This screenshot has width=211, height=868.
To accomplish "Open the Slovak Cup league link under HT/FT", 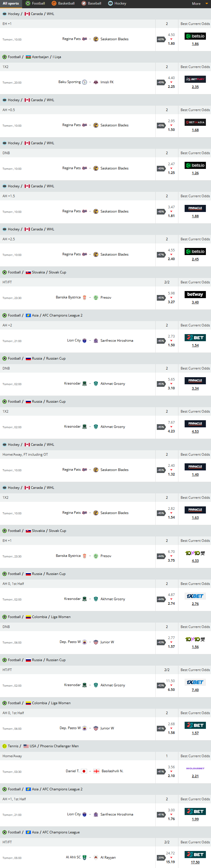I will pos(57,272).
